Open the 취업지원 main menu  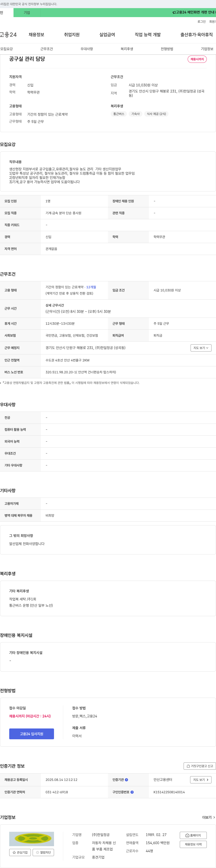tap(72, 35)
